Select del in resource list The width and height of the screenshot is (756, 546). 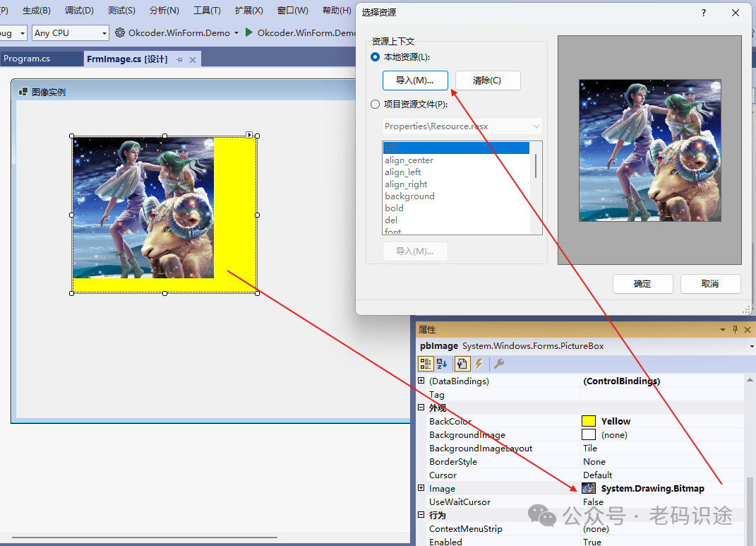(456, 220)
